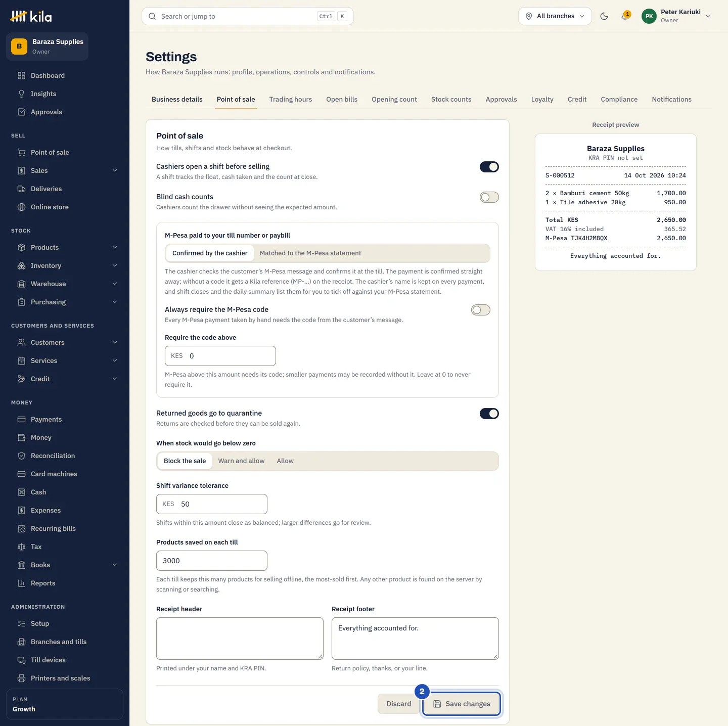
Task: Click the Products saved on each till field
Action: click(212, 561)
